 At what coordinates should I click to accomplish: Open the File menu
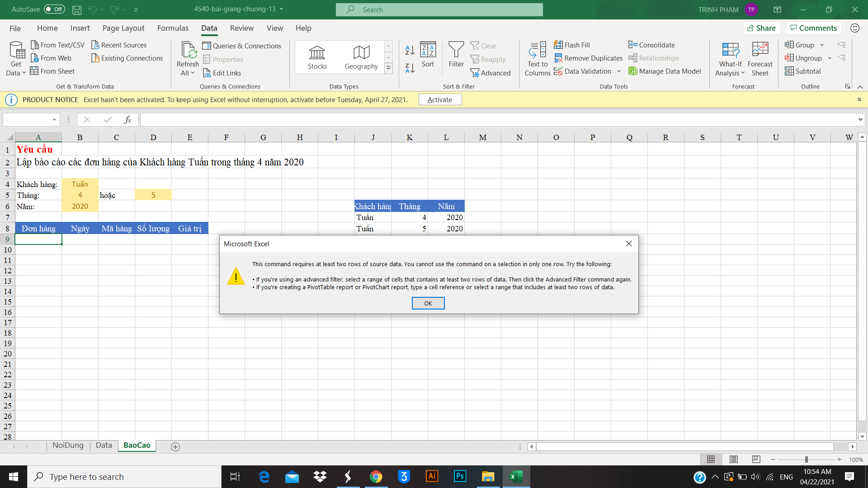[15, 28]
